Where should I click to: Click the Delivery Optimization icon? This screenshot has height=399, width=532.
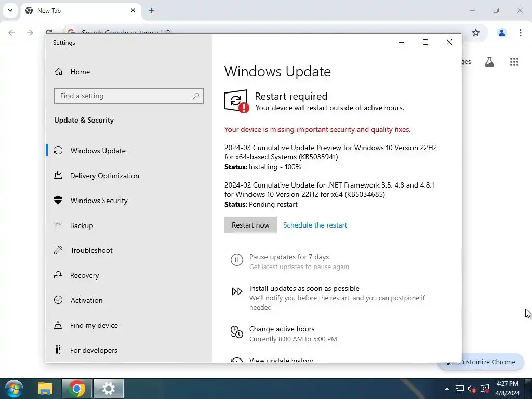pyautogui.click(x=58, y=176)
